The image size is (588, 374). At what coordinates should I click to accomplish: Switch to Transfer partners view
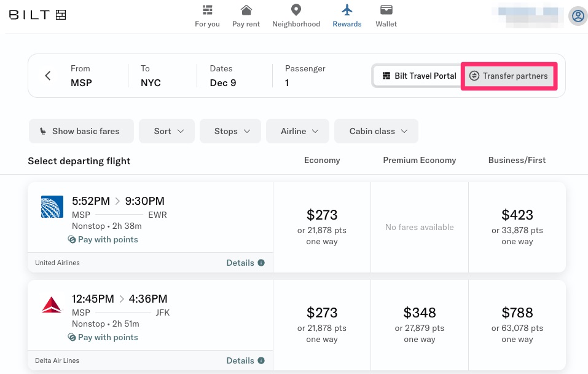pos(509,76)
